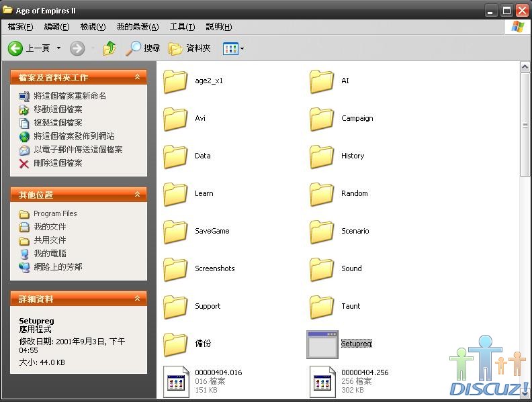Open the Back history dropdown arrow
The image size is (532, 402).
58,48
